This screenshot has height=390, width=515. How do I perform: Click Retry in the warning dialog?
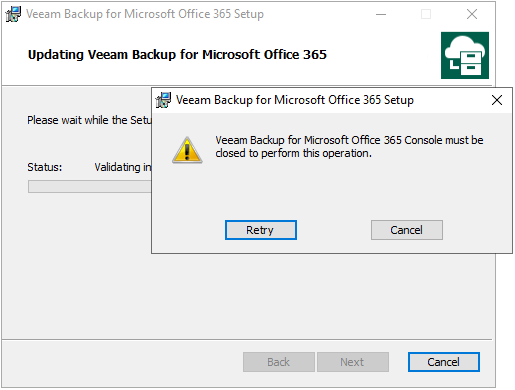coord(261,230)
